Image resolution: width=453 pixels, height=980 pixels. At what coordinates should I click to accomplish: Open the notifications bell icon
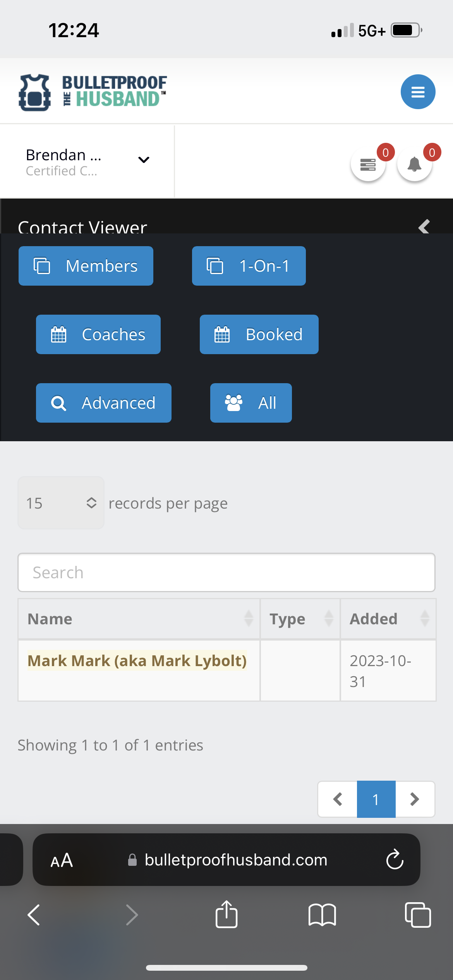[415, 164]
